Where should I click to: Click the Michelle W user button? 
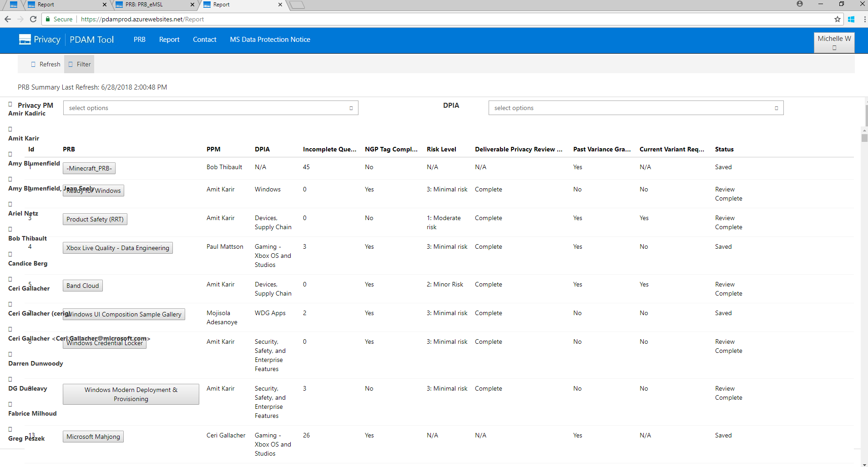pos(834,42)
